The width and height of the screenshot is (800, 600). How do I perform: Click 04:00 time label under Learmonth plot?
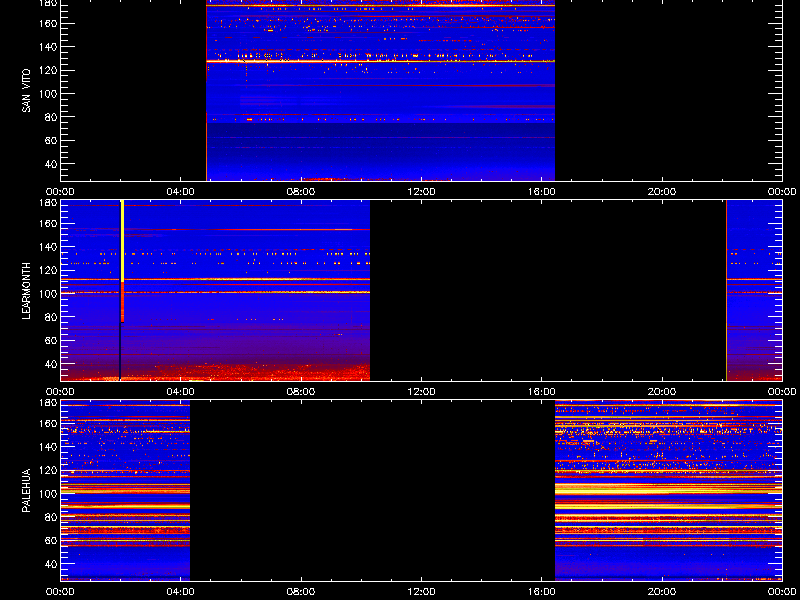point(181,392)
